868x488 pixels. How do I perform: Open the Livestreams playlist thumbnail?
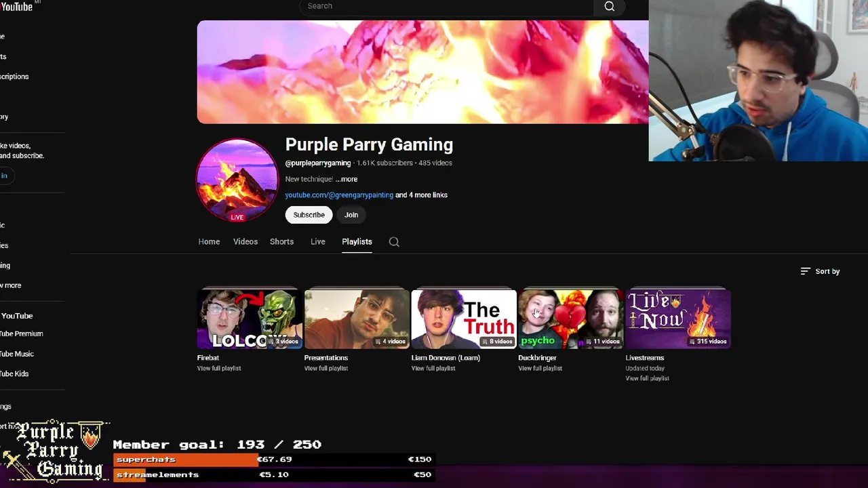point(677,319)
